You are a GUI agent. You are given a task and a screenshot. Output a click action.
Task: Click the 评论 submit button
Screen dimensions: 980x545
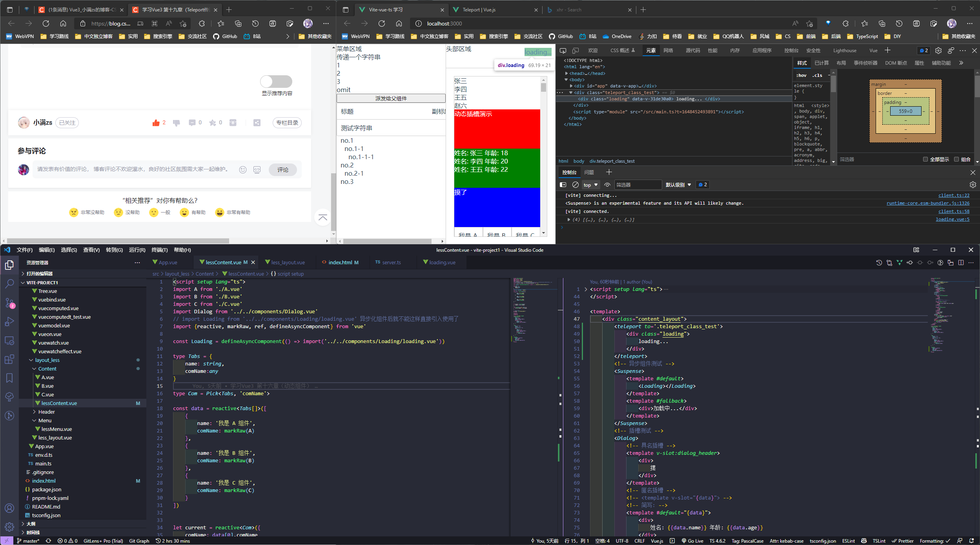click(283, 170)
